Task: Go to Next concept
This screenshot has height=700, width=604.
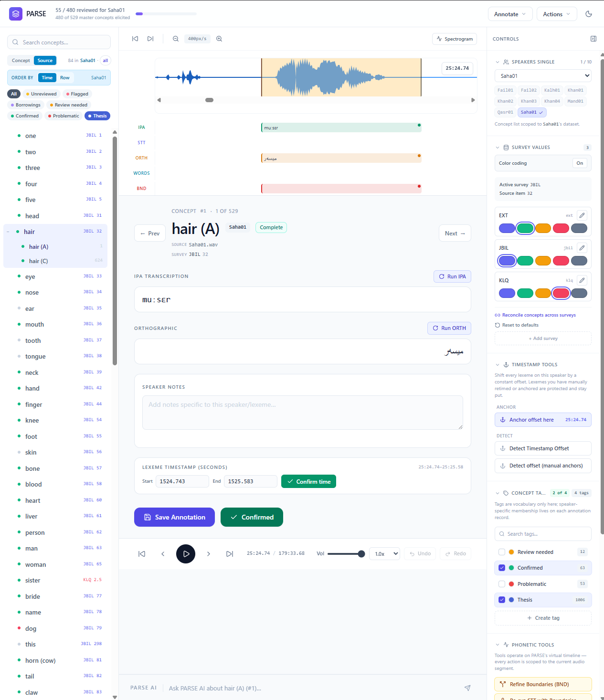Action: (455, 233)
